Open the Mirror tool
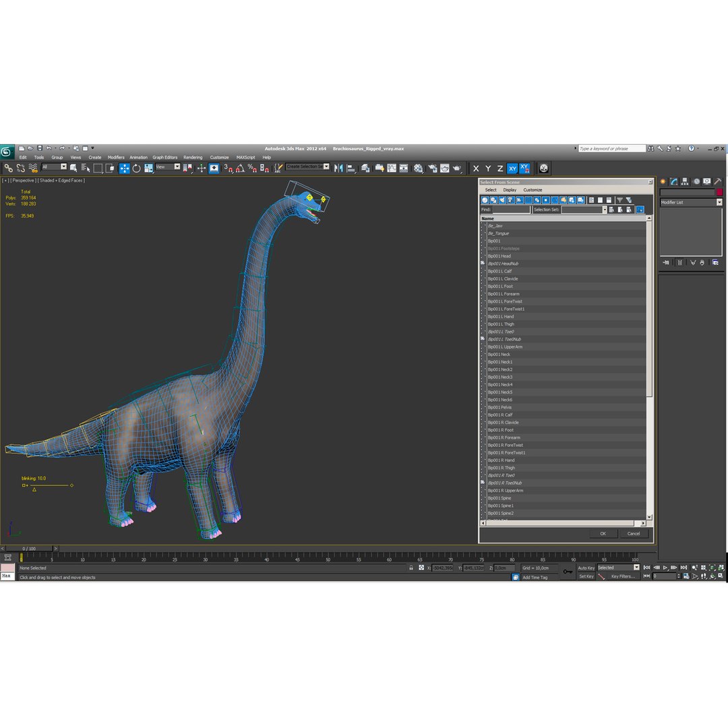 [338, 168]
